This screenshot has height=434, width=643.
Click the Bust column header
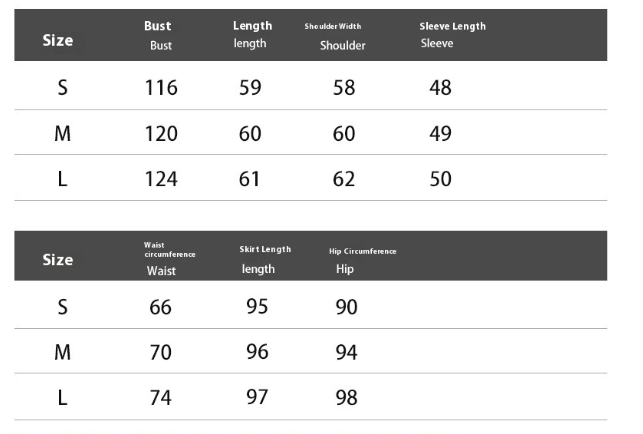click(160, 35)
